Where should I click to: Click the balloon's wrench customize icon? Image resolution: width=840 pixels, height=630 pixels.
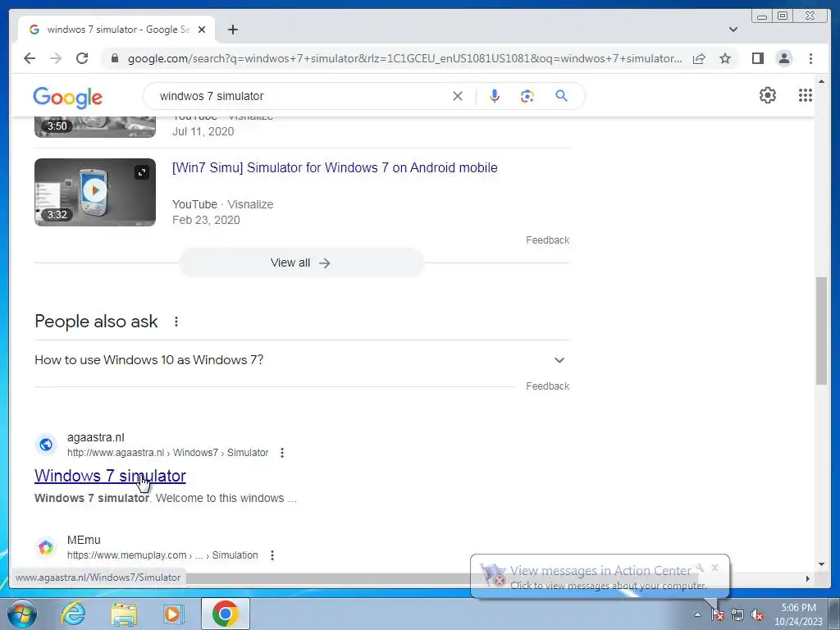(x=700, y=568)
